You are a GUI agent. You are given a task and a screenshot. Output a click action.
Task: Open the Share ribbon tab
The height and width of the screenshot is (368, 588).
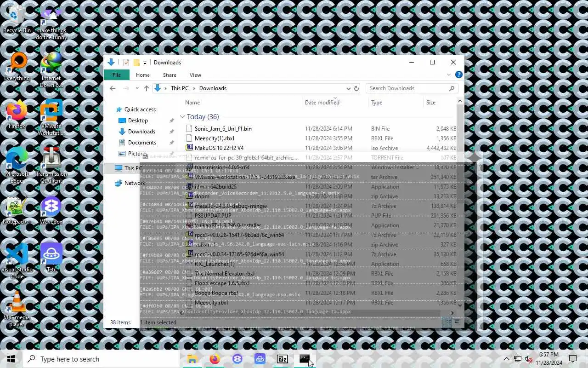click(170, 75)
